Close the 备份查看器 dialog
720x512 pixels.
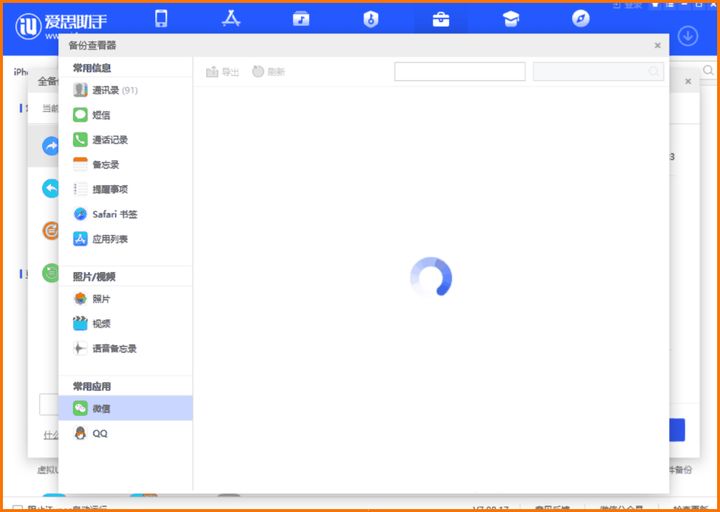[658, 45]
